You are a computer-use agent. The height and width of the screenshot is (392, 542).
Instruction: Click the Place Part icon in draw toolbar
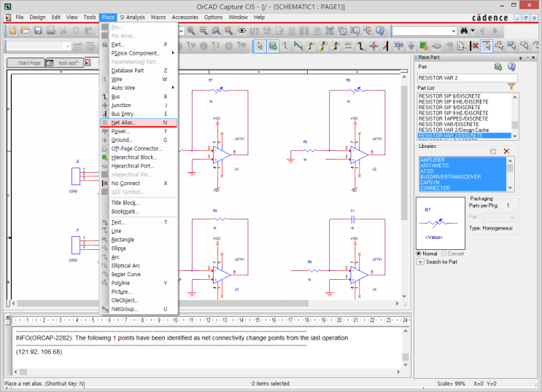pos(273,46)
